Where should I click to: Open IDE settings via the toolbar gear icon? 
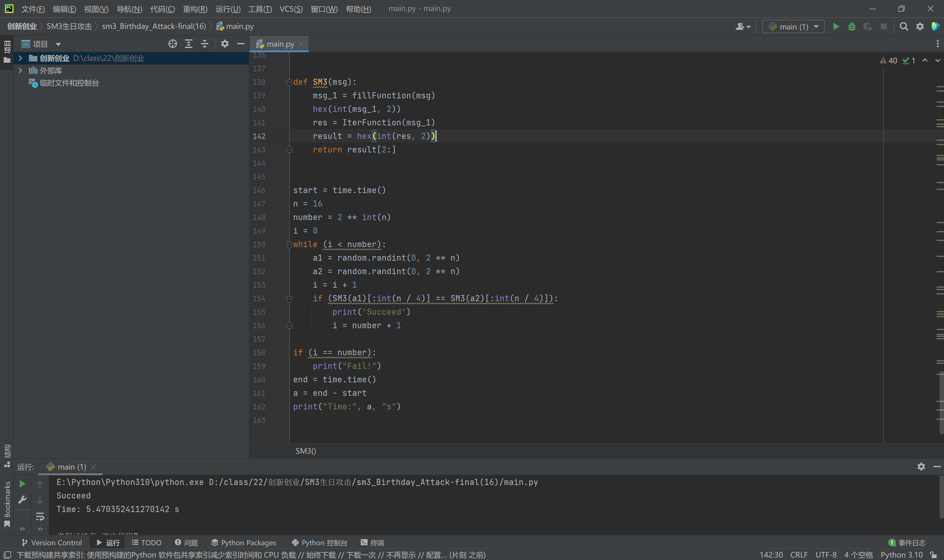pyautogui.click(x=919, y=26)
